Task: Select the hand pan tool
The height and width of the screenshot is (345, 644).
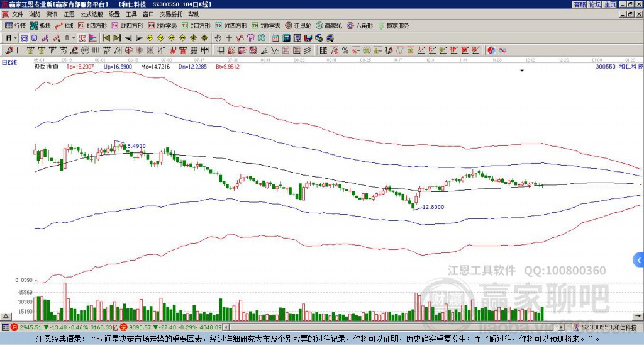Action: point(218,38)
